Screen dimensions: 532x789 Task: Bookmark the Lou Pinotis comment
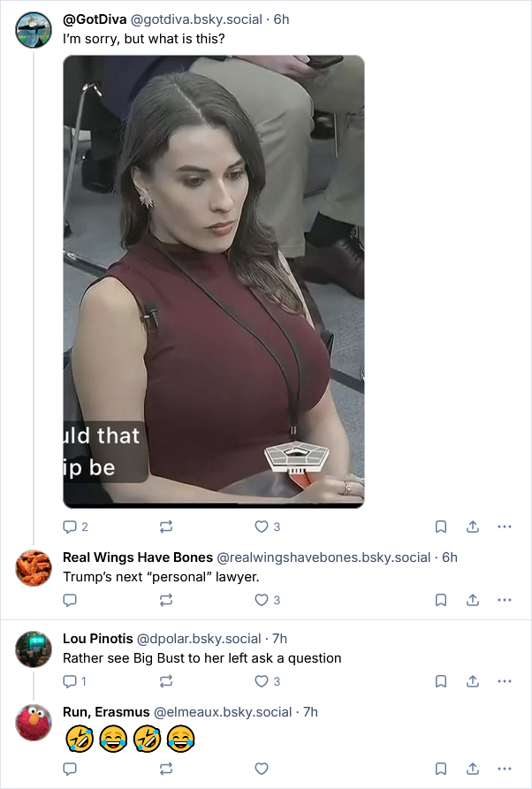click(x=440, y=681)
